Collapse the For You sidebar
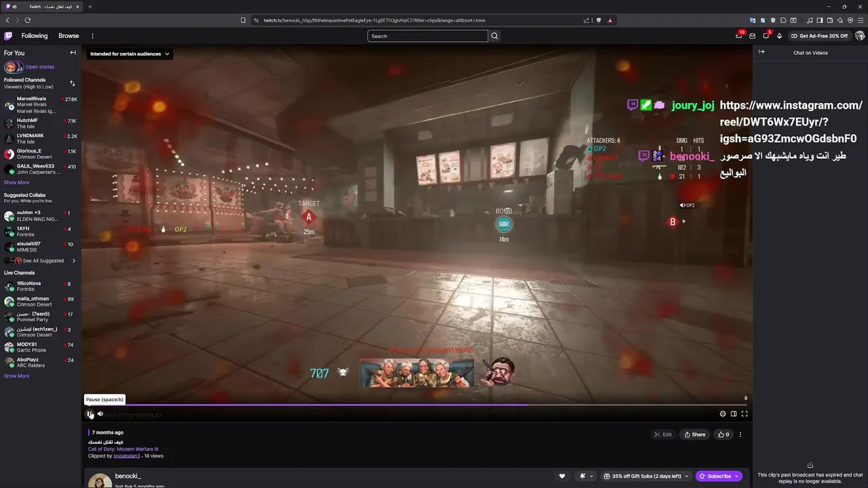868x488 pixels. (x=73, y=53)
